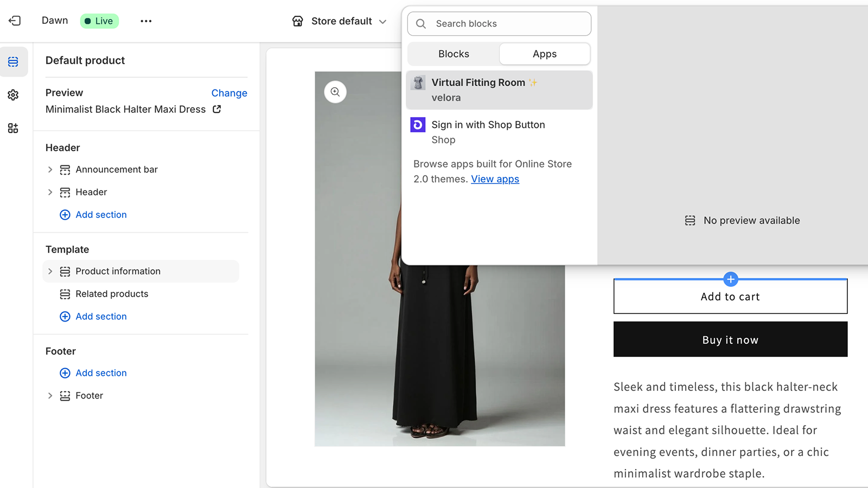Image resolution: width=868 pixels, height=488 pixels.
Task: Expand the Announcement bar section
Action: tap(50, 169)
